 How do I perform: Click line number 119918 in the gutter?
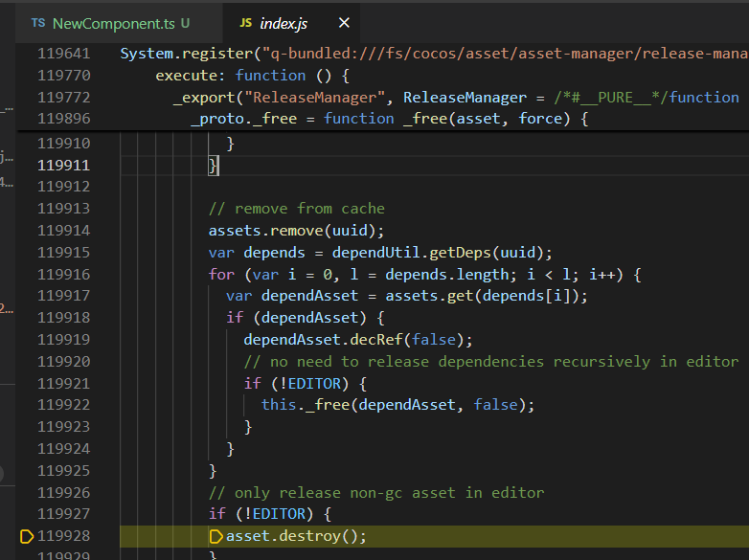[63, 318]
